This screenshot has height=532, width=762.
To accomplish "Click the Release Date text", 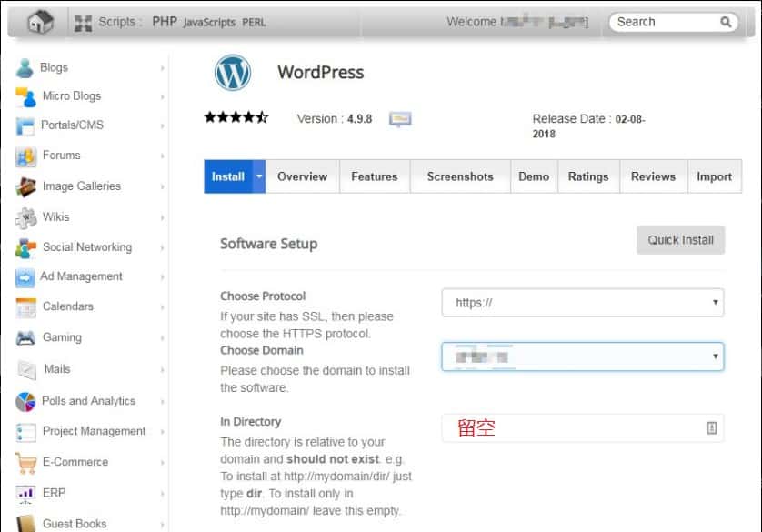I will click(589, 126).
